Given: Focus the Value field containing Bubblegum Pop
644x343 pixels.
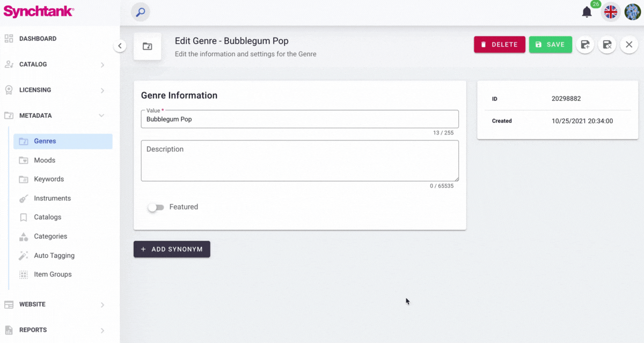Looking at the screenshot, I should click(299, 120).
